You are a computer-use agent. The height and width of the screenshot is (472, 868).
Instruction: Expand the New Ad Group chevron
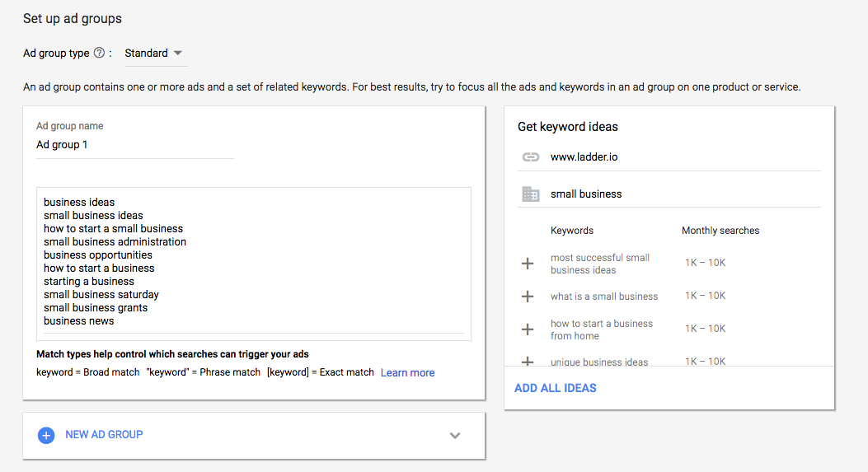(x=455, y=436)
